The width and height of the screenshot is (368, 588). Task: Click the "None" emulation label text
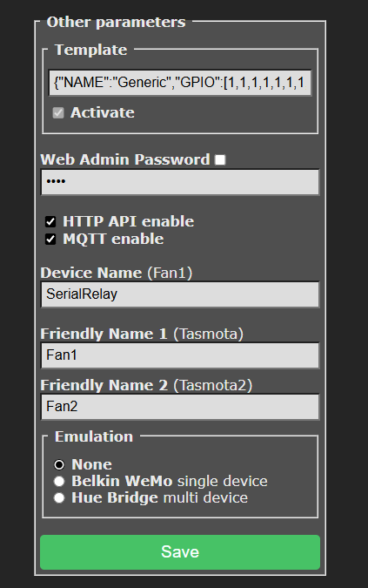(x=91, y=464)
